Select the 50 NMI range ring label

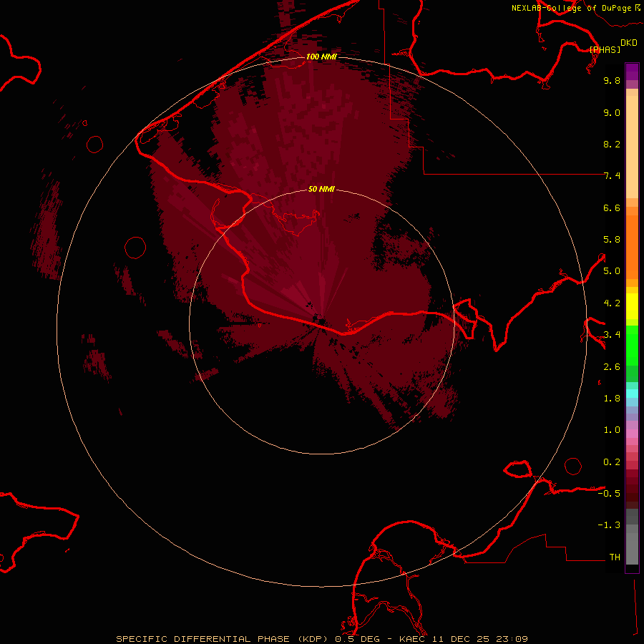(321, 189)
